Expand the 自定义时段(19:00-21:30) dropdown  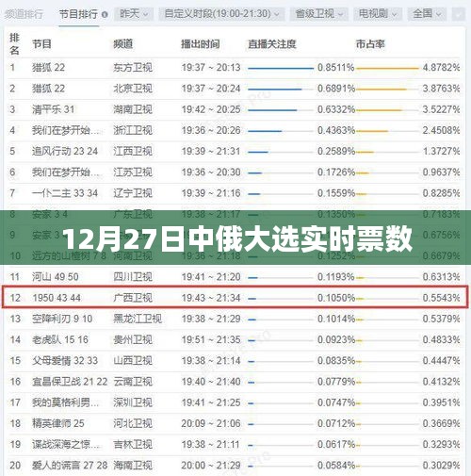click(x=221, y=14)
